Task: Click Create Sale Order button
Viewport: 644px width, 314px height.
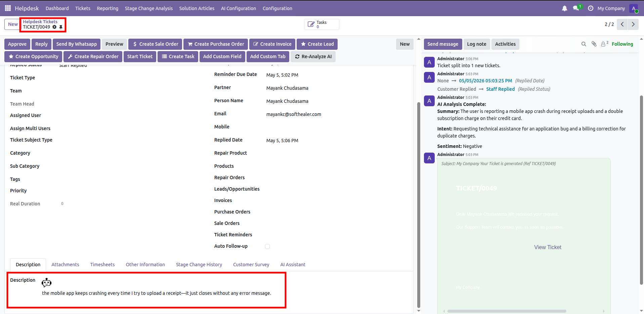Action: coord(155,44)
